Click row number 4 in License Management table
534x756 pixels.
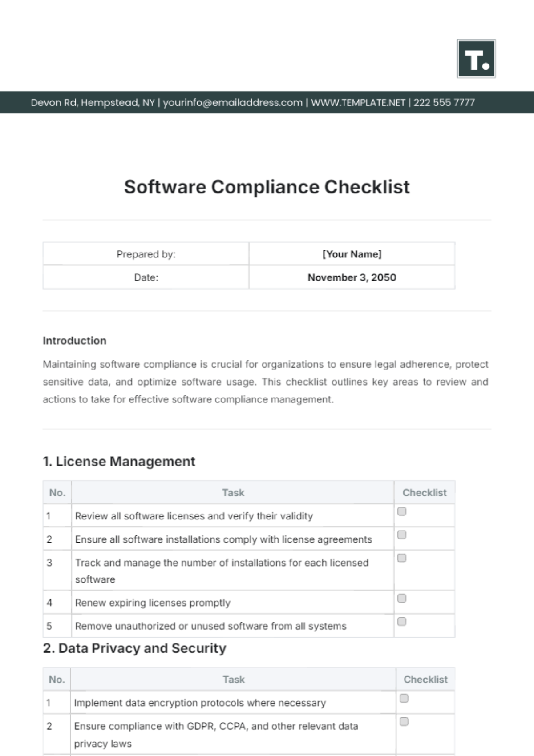pyautogui.click(x=49, y=603)
